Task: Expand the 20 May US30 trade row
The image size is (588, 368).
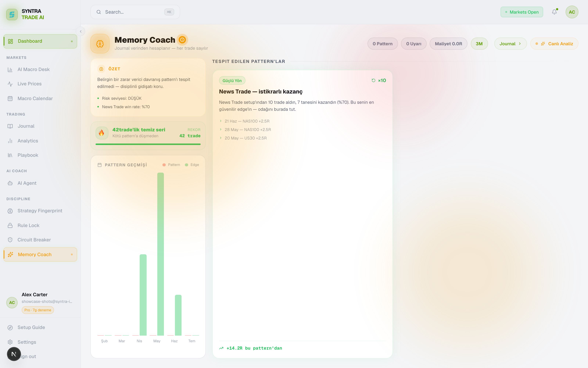Action: coord(243,138)
